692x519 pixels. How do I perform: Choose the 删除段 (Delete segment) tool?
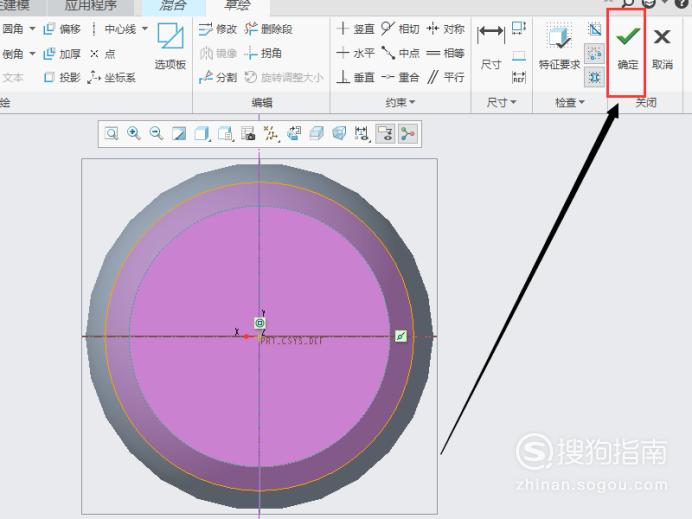(268, 29)
